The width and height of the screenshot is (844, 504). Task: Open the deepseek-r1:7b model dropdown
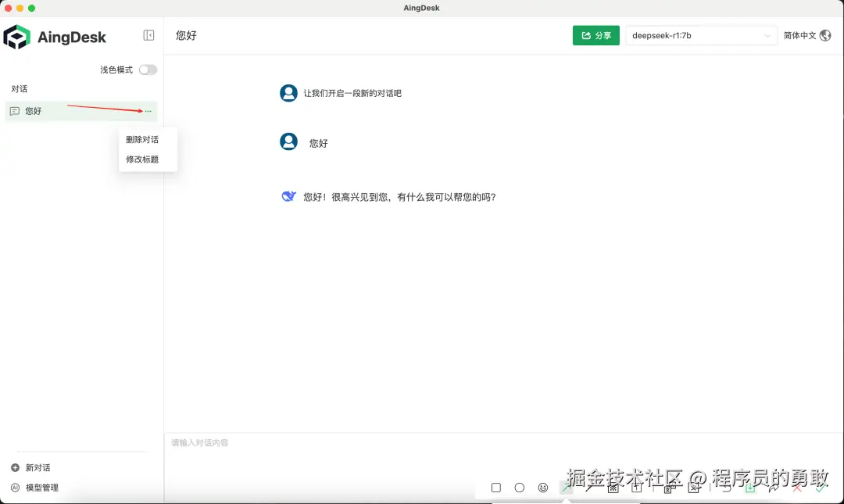pyautogui.click(x=701, y=35)
